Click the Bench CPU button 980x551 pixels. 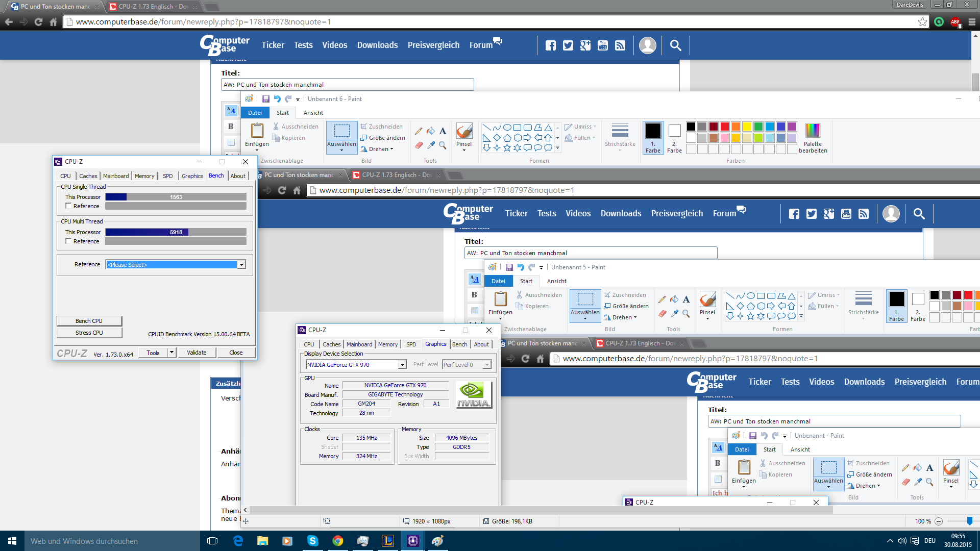(x=89, y=321)
